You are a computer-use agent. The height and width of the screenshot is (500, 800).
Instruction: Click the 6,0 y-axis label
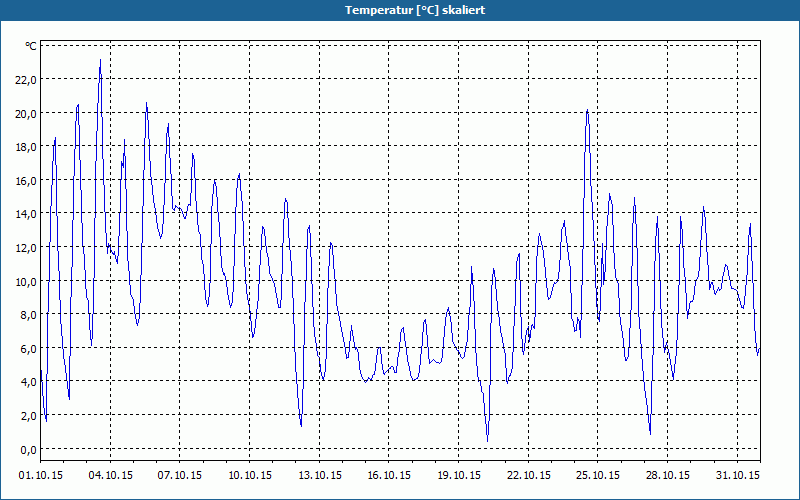28,348
